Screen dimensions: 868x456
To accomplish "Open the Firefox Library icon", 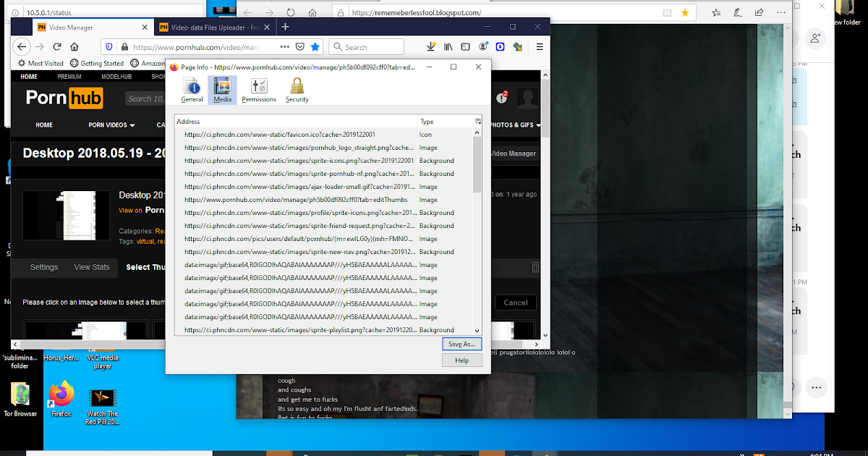I will (448, 46).
